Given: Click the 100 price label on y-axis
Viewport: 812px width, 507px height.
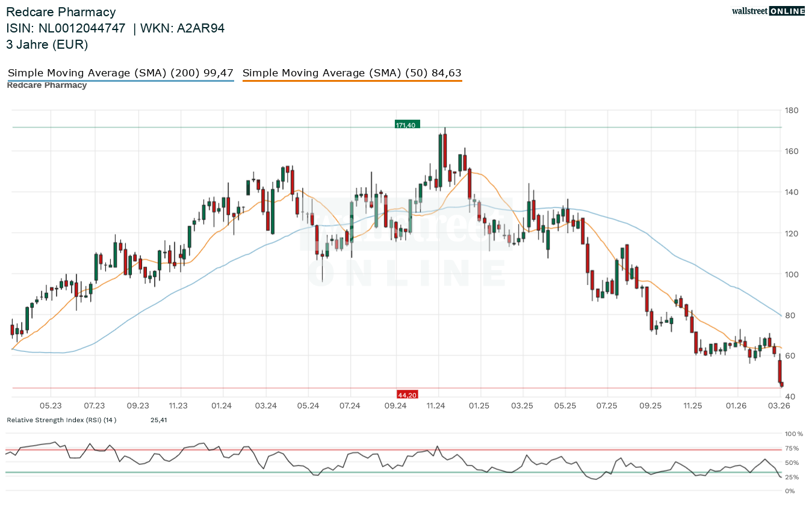Looking at the screenshot, I should pos(792,274).
